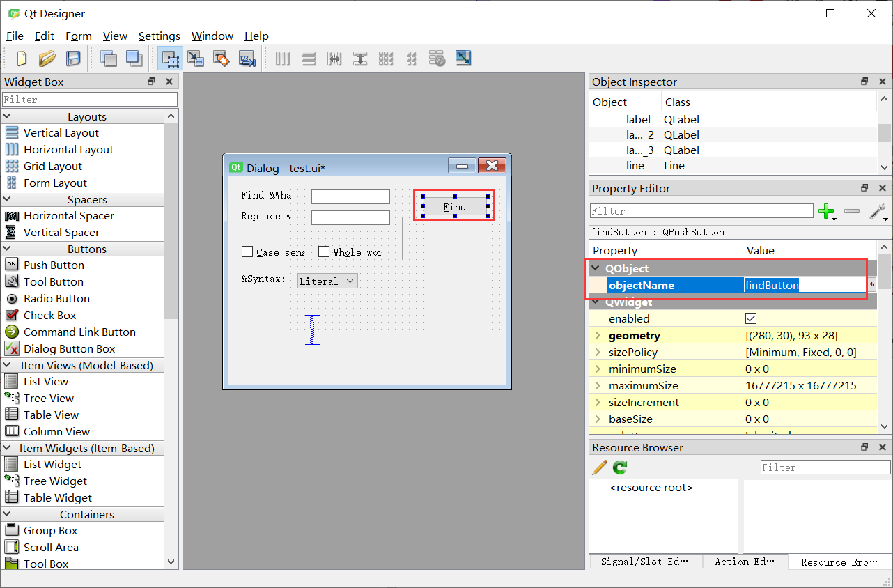Click the Edit Resources pencil icon
The width and height of the screenshot is (893, 588).
pos(599,467)
